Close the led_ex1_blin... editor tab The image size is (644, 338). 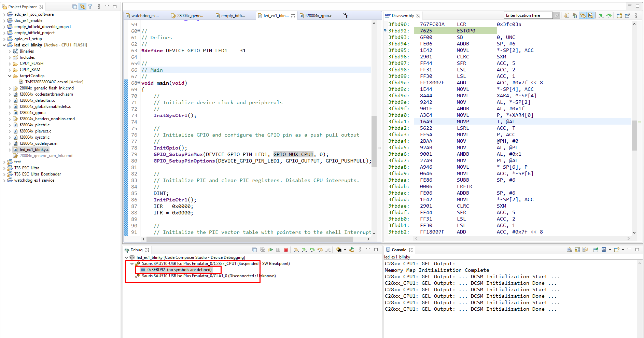tap(293, 16)
